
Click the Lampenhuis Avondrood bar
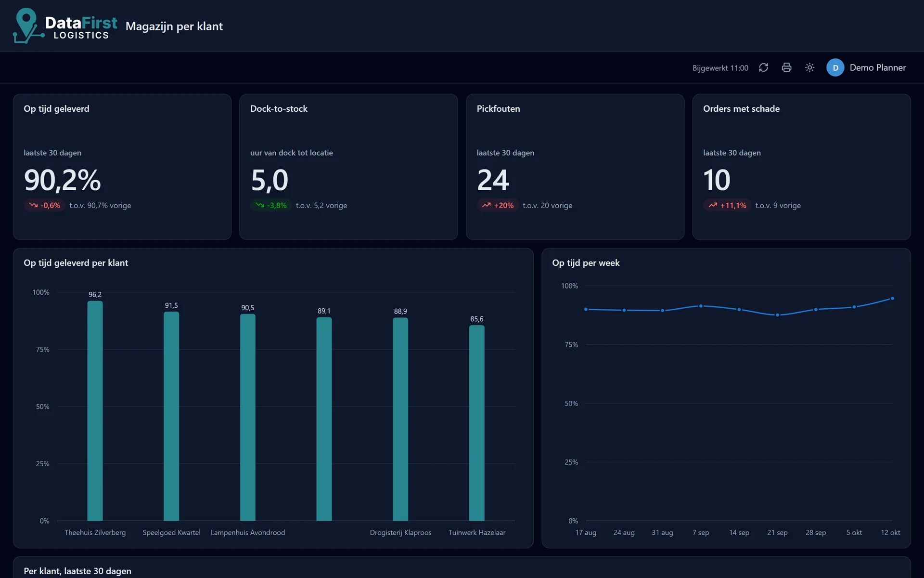(x=248, y=417)
